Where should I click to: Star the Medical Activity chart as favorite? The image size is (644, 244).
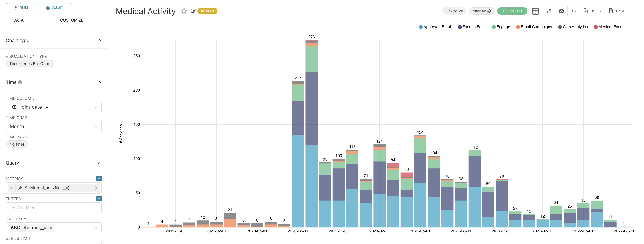[x=184, y=11]
